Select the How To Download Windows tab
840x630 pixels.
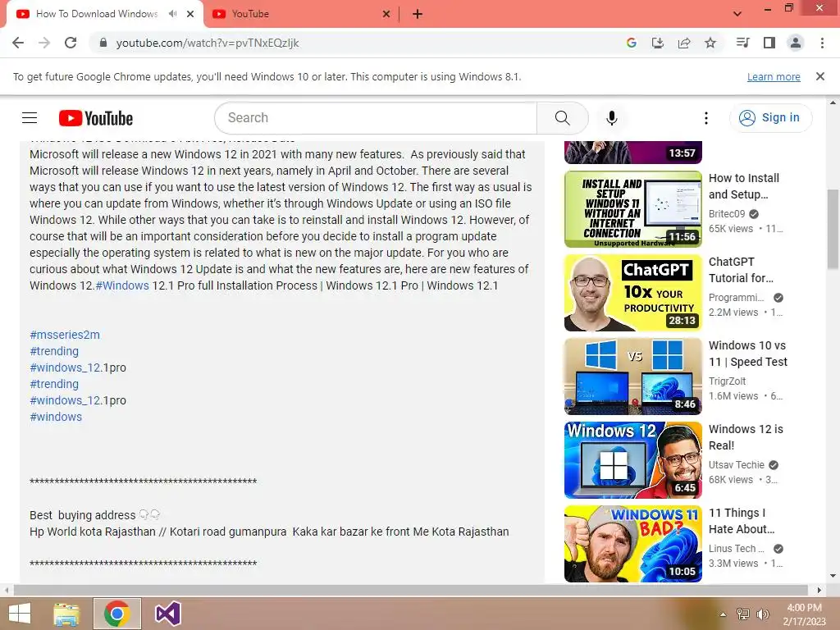coord(97,14)
